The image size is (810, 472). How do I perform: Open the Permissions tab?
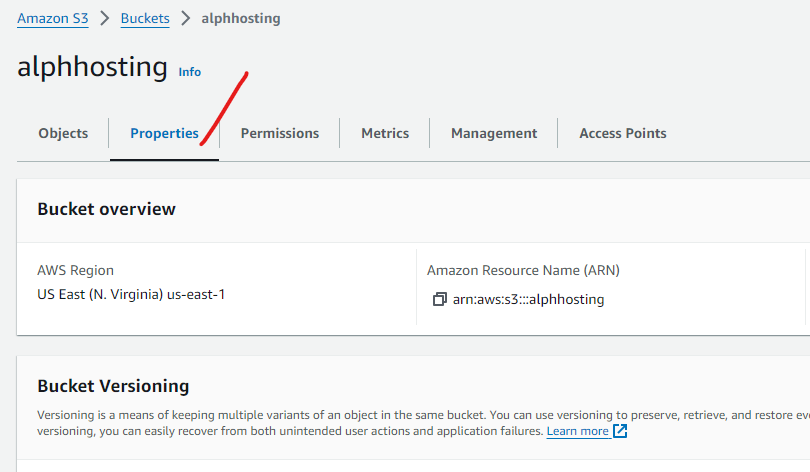point(279,133)
